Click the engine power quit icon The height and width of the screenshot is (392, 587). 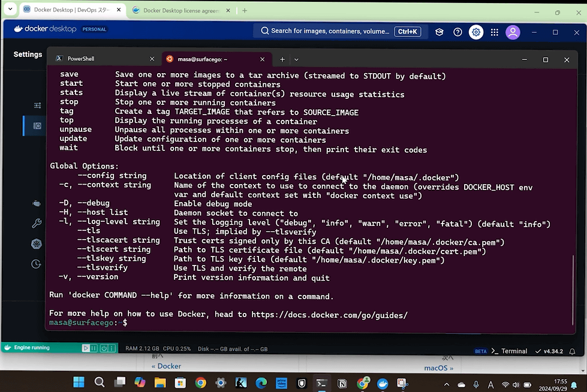coord(104,348)
